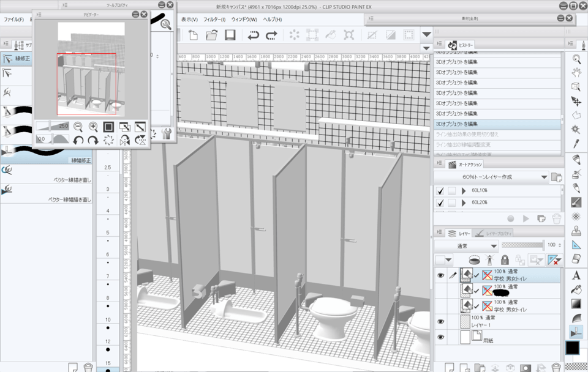Click rotate left icon in Navigator
Viewport: 588px width, 372px height.
[x=78, y=140]
